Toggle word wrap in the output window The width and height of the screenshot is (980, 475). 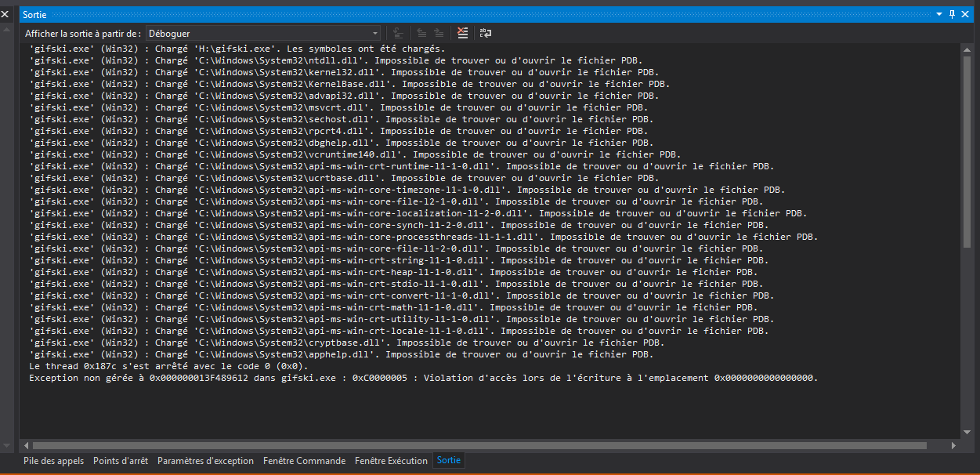coord(485,33)
